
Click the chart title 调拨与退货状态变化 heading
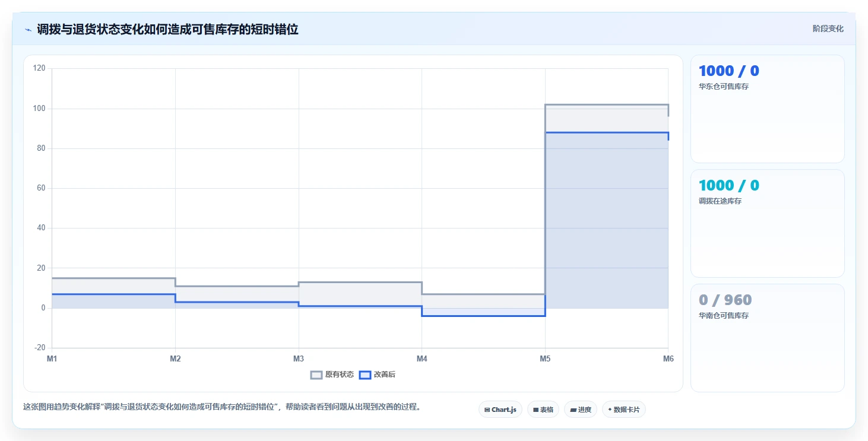(x=167, y=30)
